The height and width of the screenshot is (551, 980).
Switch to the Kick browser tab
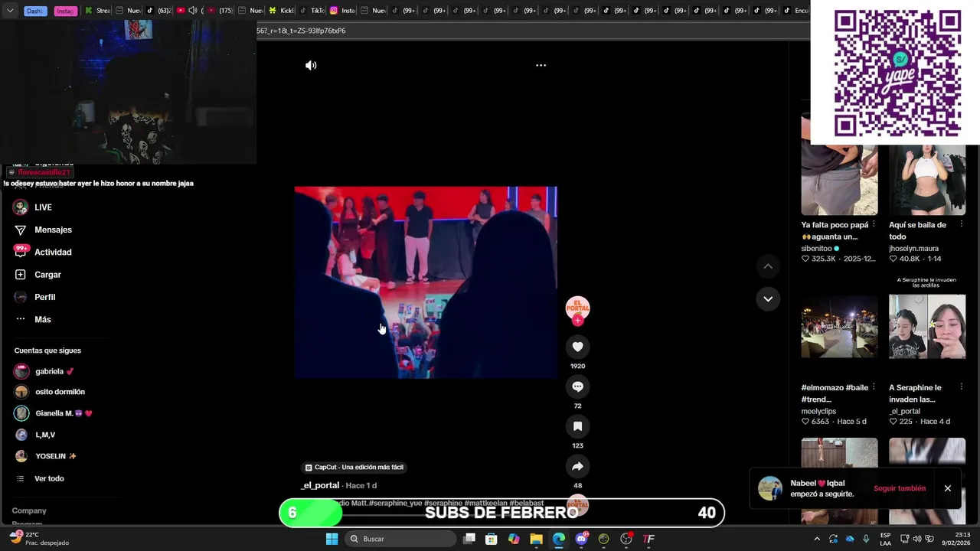point(282,11)
